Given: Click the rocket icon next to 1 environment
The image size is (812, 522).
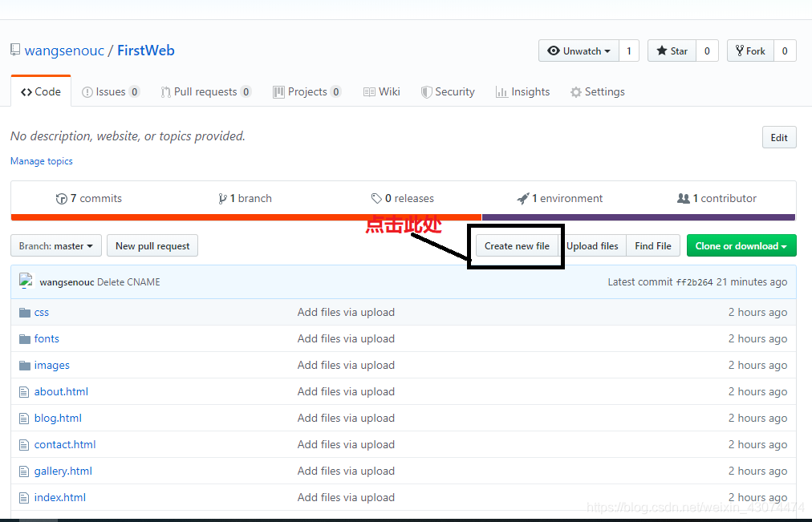Looking at the screenshot, I should [523, 199].
